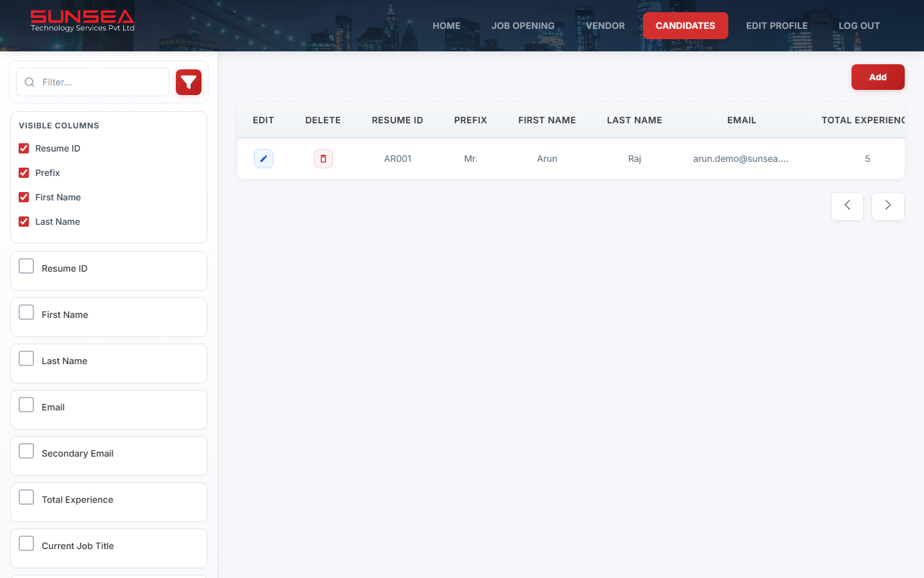Click the magnifier icon in the filter box
The height and width of the screenshot is (578, 924).
click(x=29, y=82)
